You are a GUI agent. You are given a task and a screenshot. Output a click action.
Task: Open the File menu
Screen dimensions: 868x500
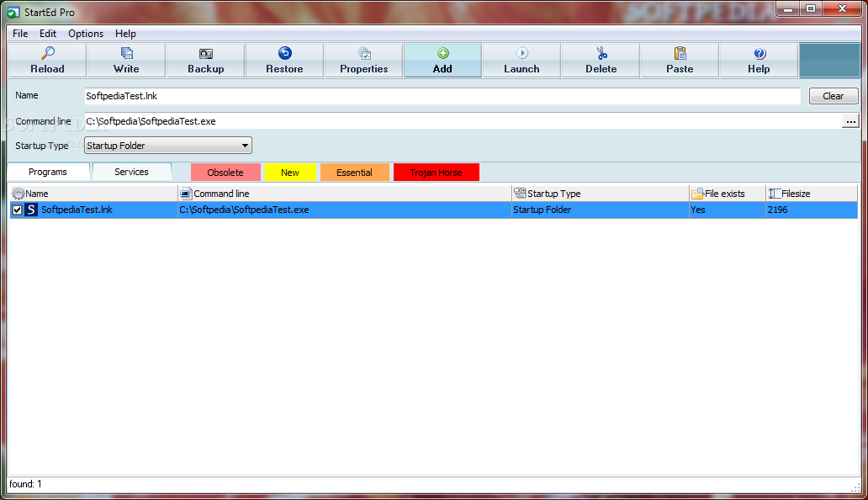coord(20,33)
